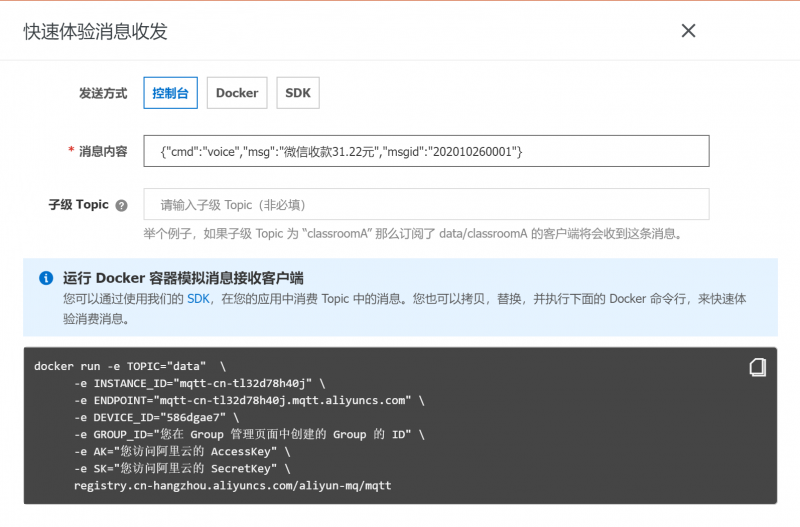Viewport: 800px width, 527px height.
Task: Close the 快速体验消息收发 dialog
Action: pos(688,31)
